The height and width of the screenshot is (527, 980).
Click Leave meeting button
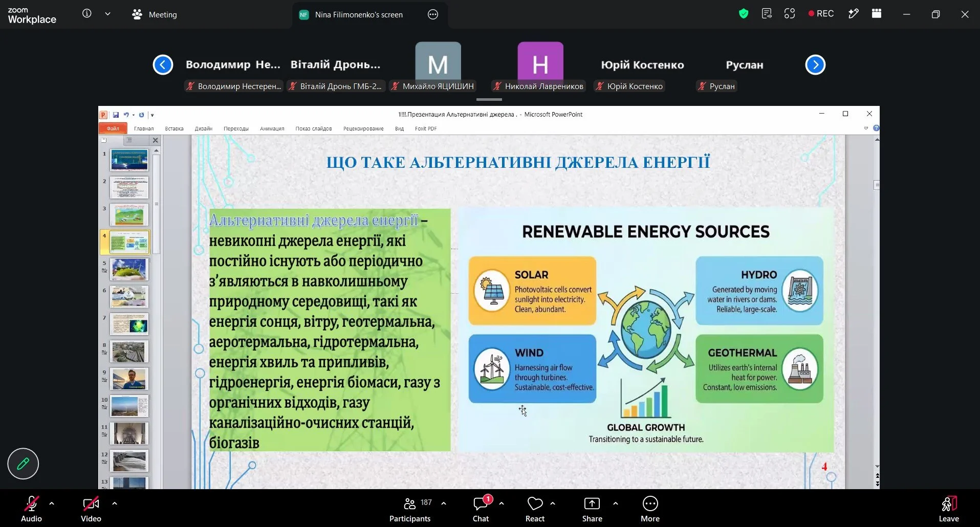click(x=949, y=509)
